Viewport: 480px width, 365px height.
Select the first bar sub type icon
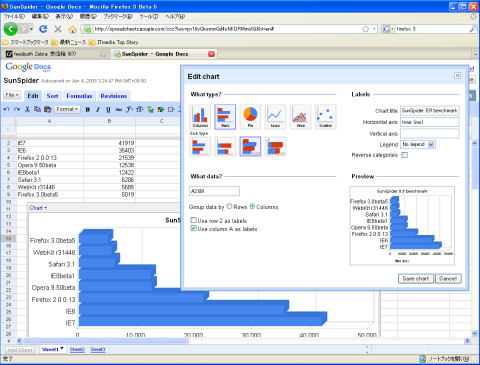coord(200,146)
